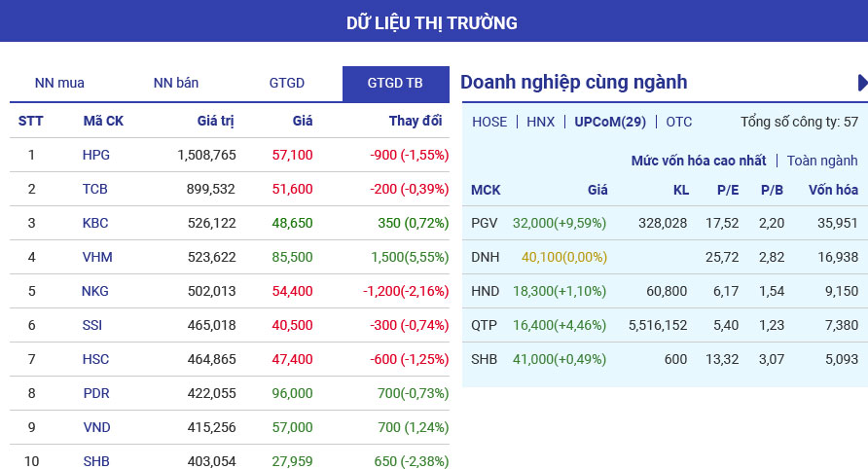Click the P/B column header
Image resolution: width=868 pixels, height=469 pixels.
coord(772,190)
